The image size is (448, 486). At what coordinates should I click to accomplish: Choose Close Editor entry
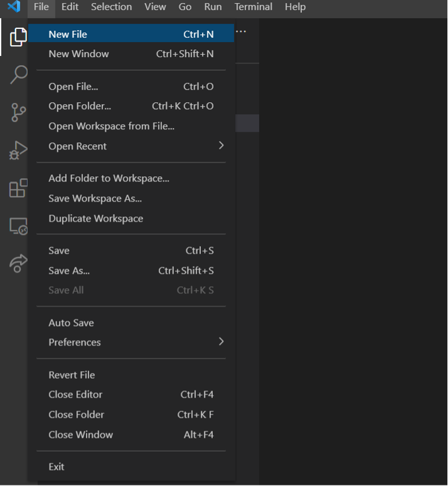pos(131,395)
